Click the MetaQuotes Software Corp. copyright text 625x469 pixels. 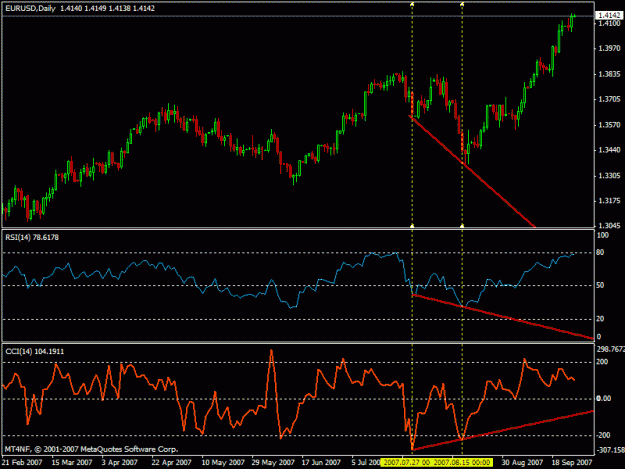pyautogui.click(x=91, y=449)
